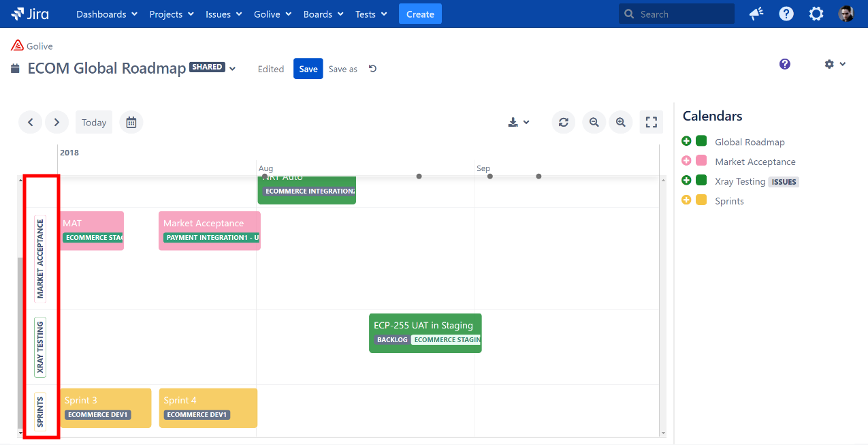Open Jira notifications megaphone icon
Image resolution: width=868 pixels, height=445 pixels.
pyautogui.click(x=756, y=14)
